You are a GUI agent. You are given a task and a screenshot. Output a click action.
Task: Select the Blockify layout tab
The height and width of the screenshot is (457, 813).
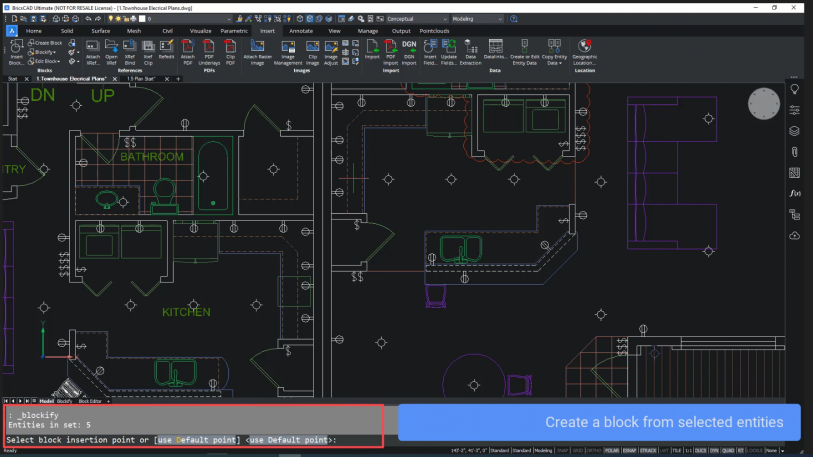pyautogui.click(x=64, y=401)
